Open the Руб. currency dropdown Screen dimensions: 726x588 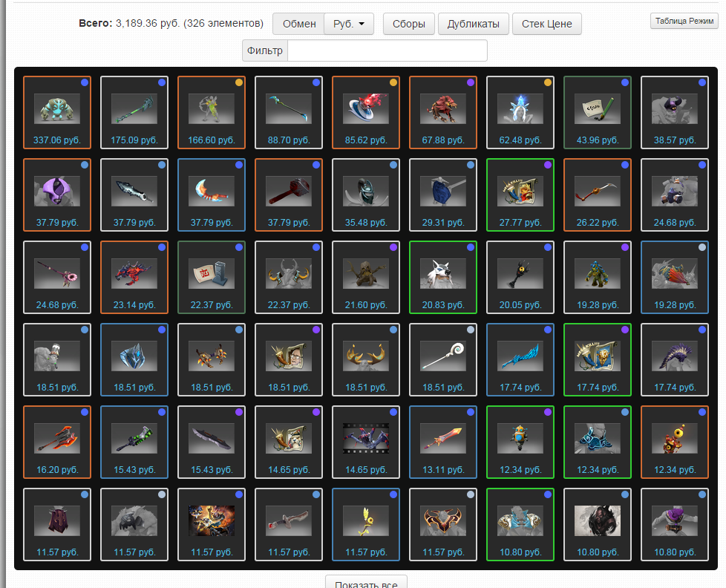point(349,24)
